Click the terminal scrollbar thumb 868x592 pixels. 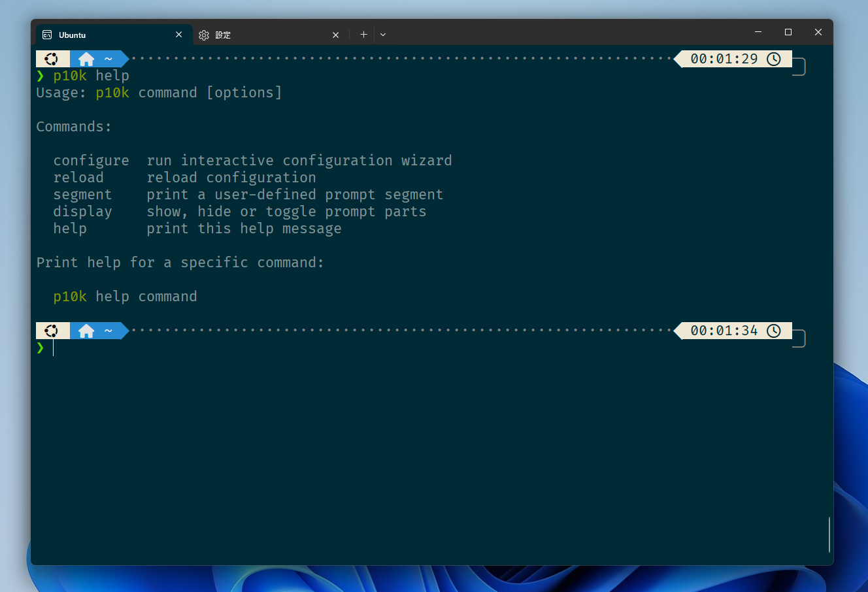(x=829, y=534)
